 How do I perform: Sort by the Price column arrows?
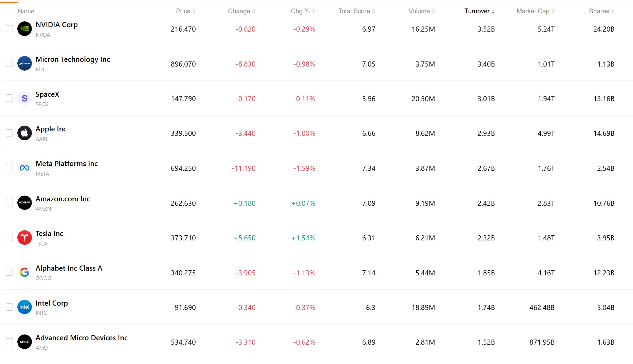[194, 11]
